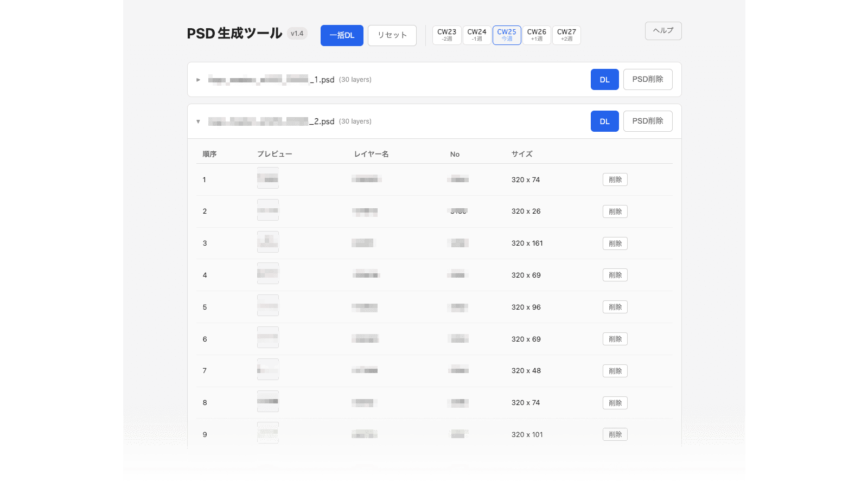Switch to the CW24 week tab
The height and width of the screenshot is (488, 868).
[x=477, y=35]
